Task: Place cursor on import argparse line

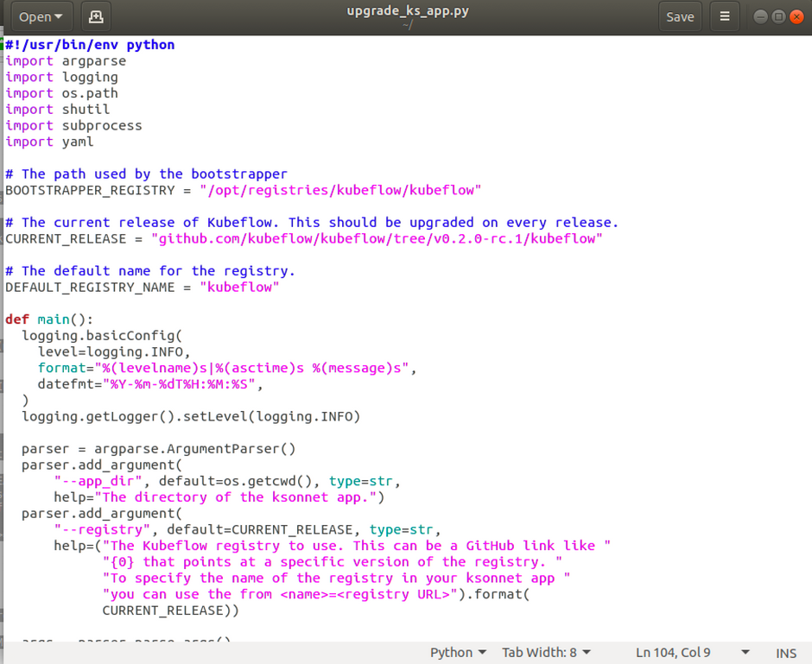Action: pos(66,61)
